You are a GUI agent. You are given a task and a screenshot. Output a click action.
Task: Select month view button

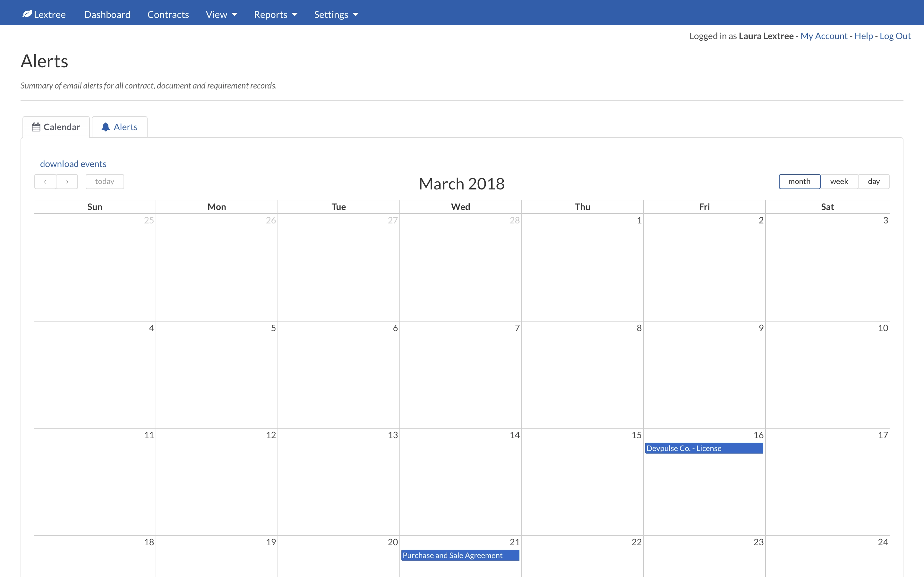point(799,180)
